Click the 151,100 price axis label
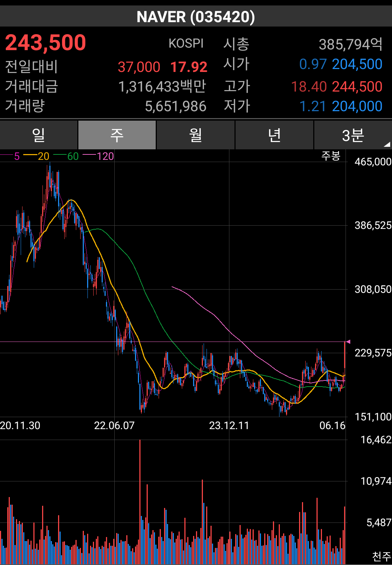The width and height of the screenshot is (392, 565). coord(373,417)
